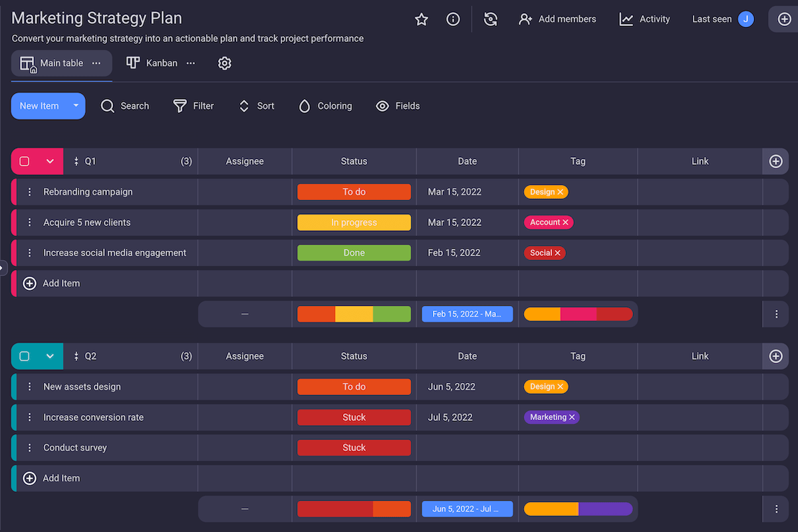
Task: Select the Q1 group checkbox
Action: coord(25,161)
